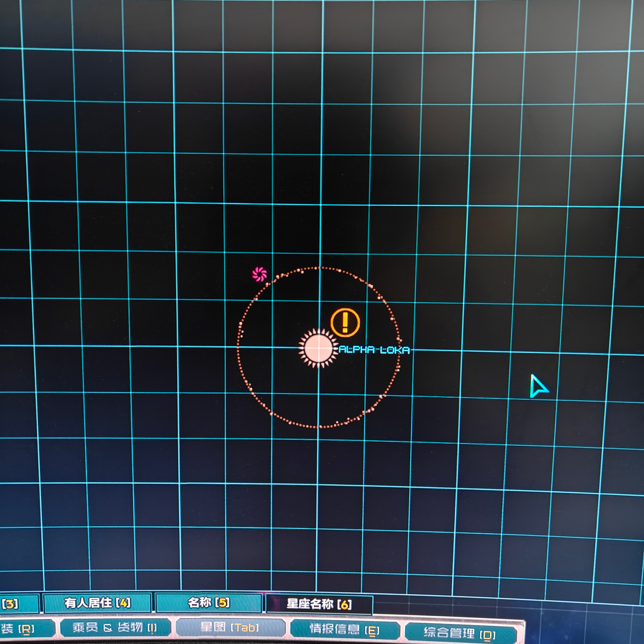Toggle the 名称 [5] names filter
Screen dimensions: 644x644
(208, 603)
